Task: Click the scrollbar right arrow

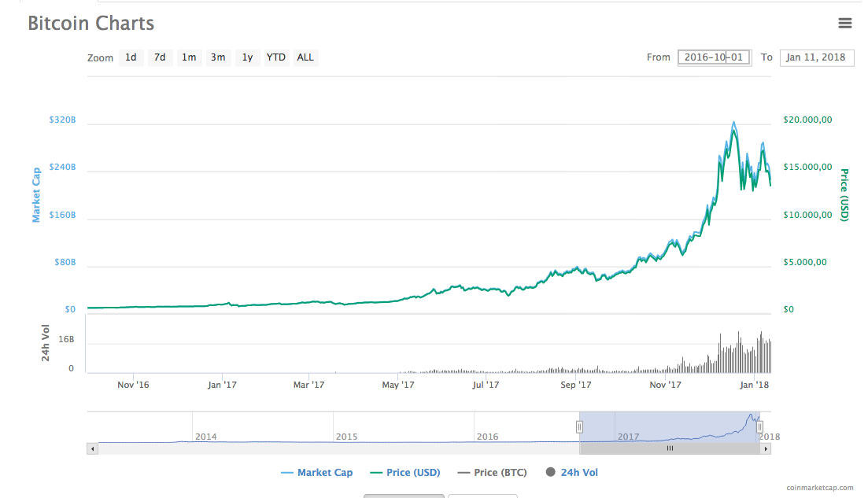Action: (x=766, y=448)
